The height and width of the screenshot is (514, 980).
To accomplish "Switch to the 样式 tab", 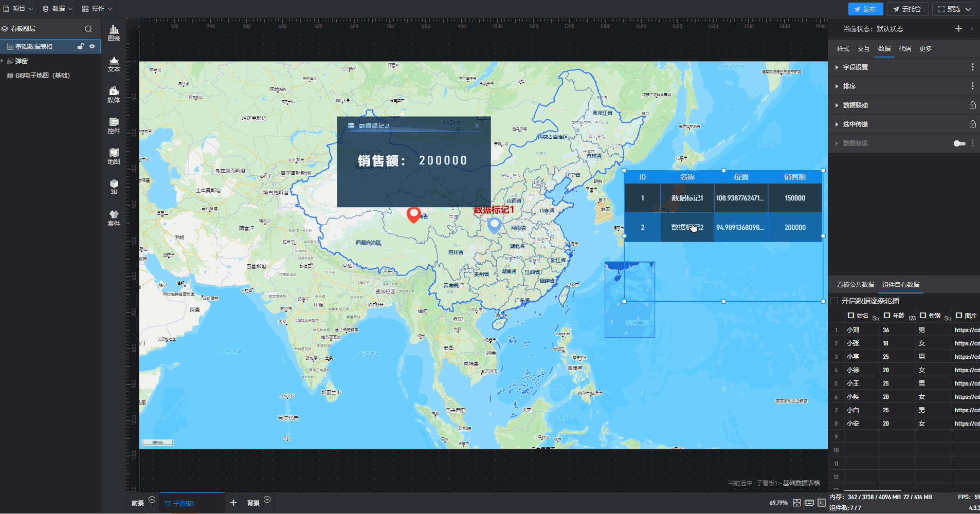I will click(x=843, y=49).
